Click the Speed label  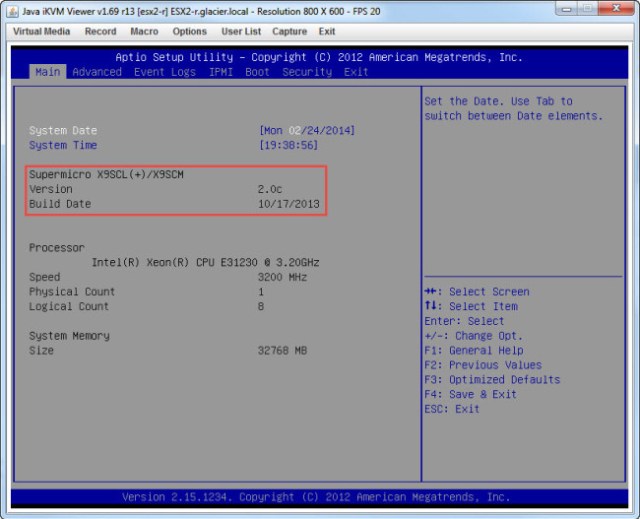coord(44,277)
